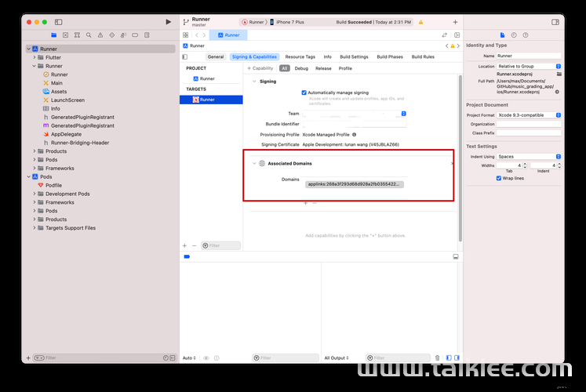Go back with the left arrow
Screen dimensions: 586x392
pos(197,35)
